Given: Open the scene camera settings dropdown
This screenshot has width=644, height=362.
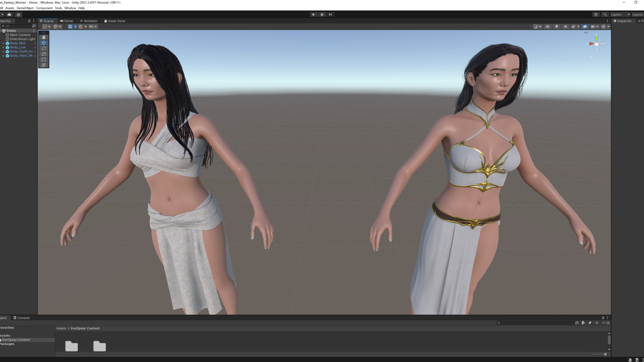Looking at the screenshot, I should pyautogui.click(x=595, y=26).
